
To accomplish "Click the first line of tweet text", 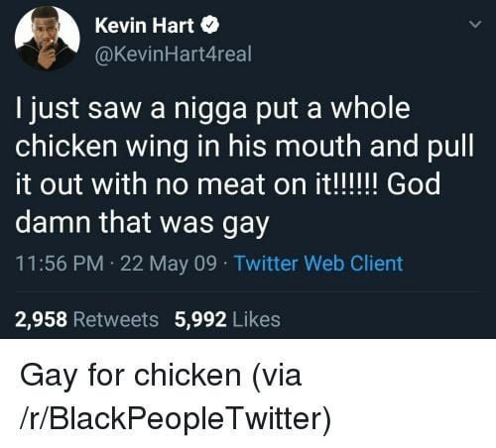I will point(213,109).
